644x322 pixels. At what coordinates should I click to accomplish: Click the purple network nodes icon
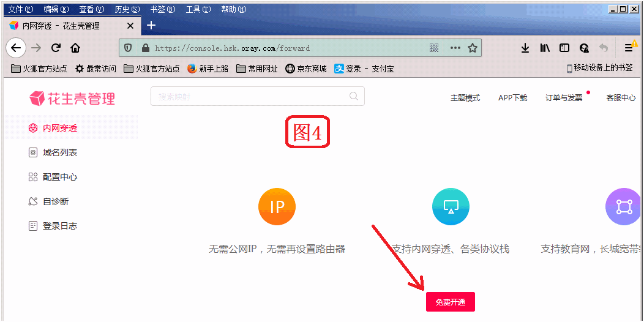pyautogui.click(x=624, y=206)
